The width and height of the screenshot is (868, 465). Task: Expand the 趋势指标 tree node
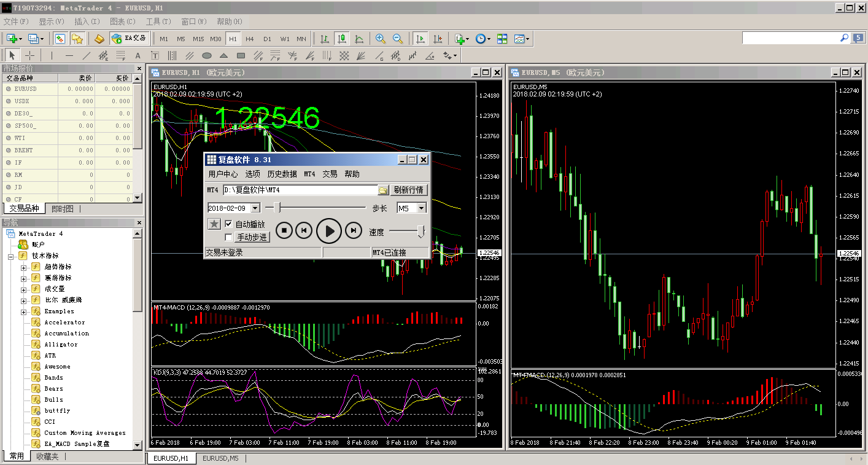tap(24, 267)
